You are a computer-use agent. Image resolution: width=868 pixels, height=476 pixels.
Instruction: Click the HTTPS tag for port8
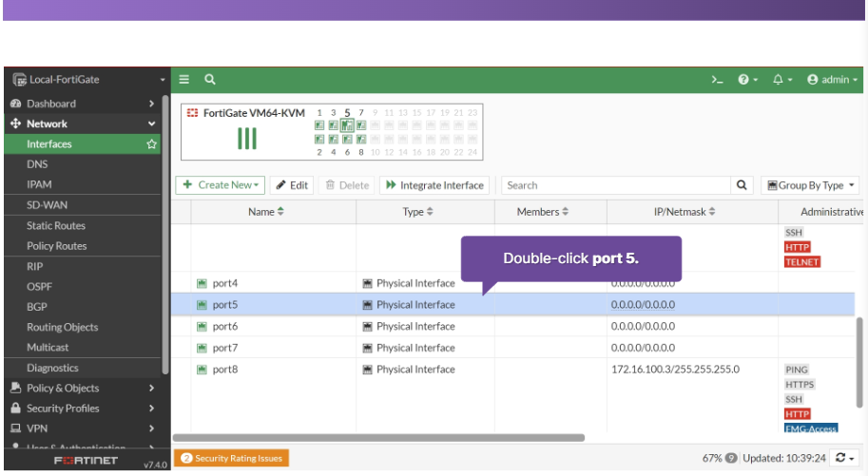click(800, 384)
